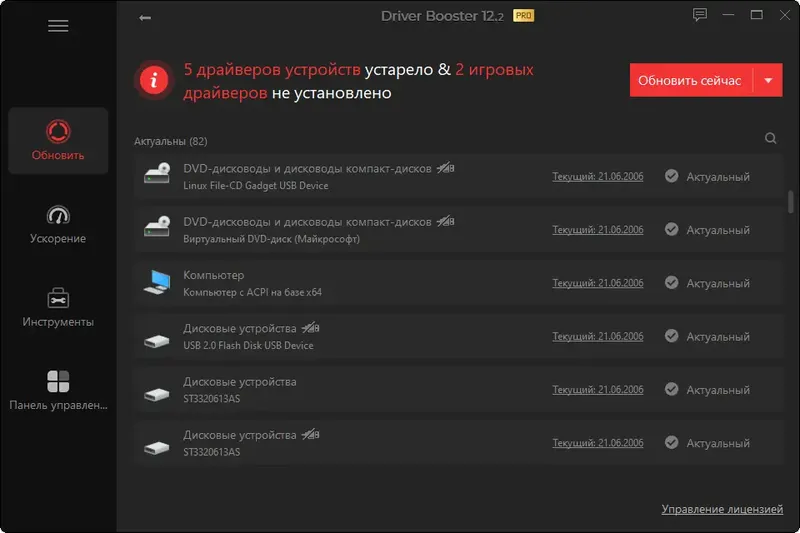Expand the Обновить сейчас dropdown arrow
This screenshot has height=533, width=800.
[768, 81]
